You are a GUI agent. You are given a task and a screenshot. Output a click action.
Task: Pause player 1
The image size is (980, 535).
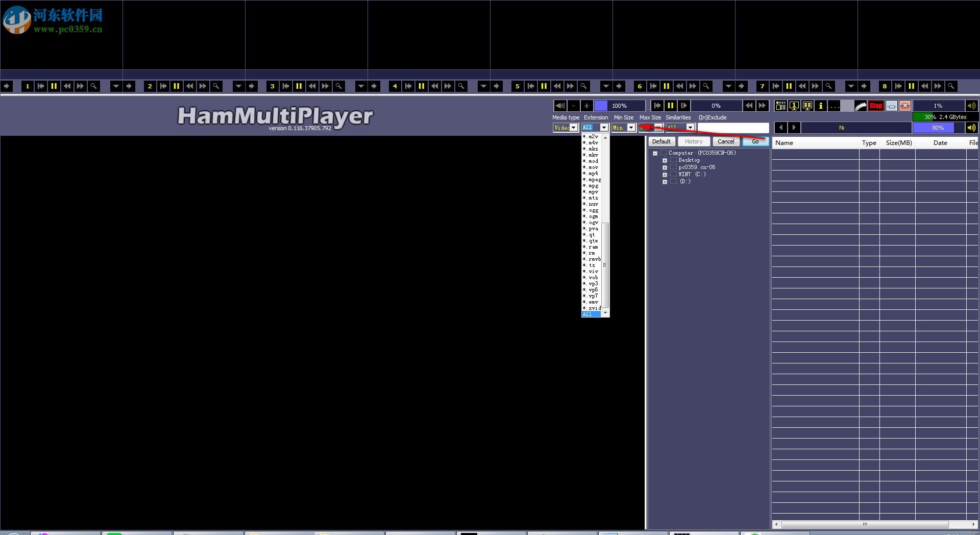(x=54, y=86)
